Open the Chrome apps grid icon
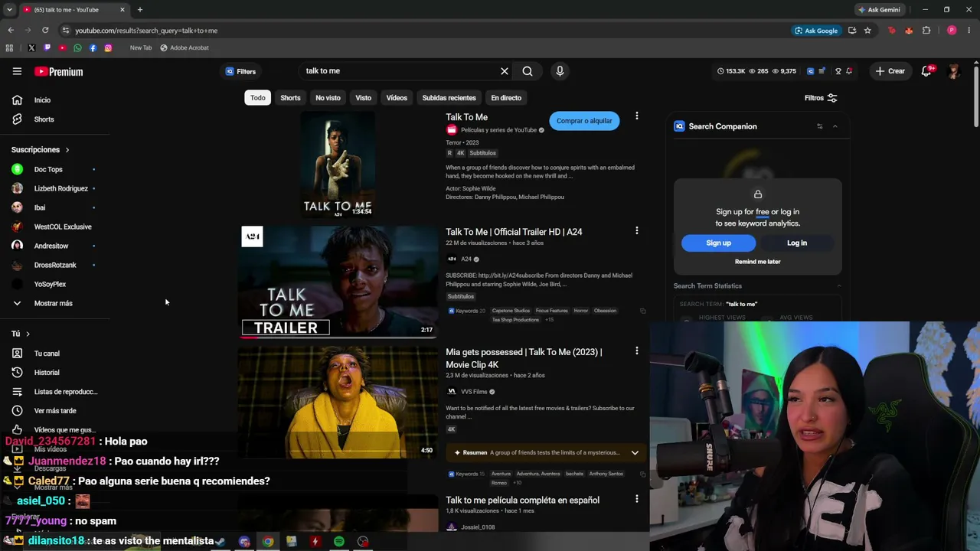980x551 pixels. [x=9, y=47]
